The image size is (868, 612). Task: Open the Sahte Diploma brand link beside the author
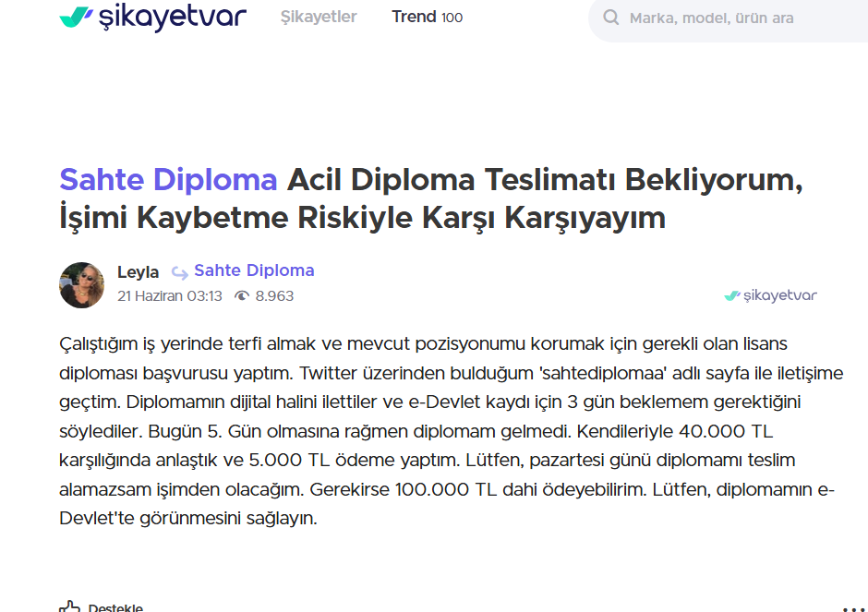pos(254,270)
